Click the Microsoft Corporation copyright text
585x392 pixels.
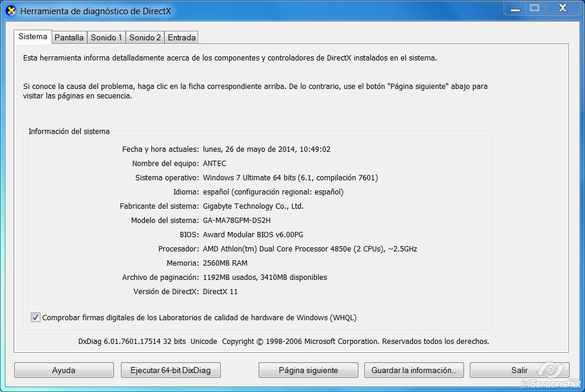click(355, 341)
